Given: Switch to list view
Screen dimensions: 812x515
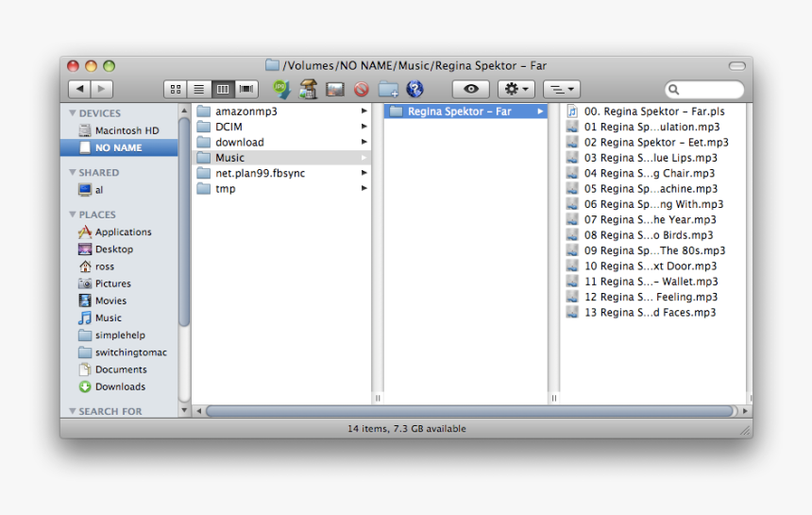Looking at the screenshot, I should 199,89.
